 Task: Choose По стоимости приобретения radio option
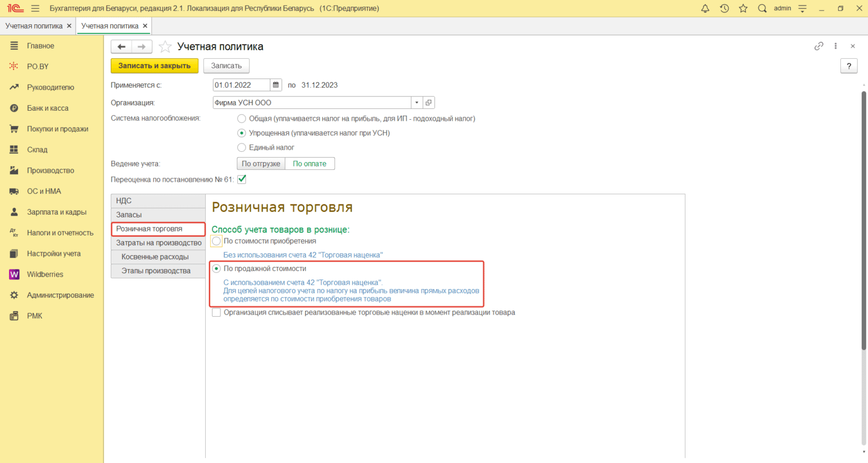pyautogui.click(x=216, y=241)
